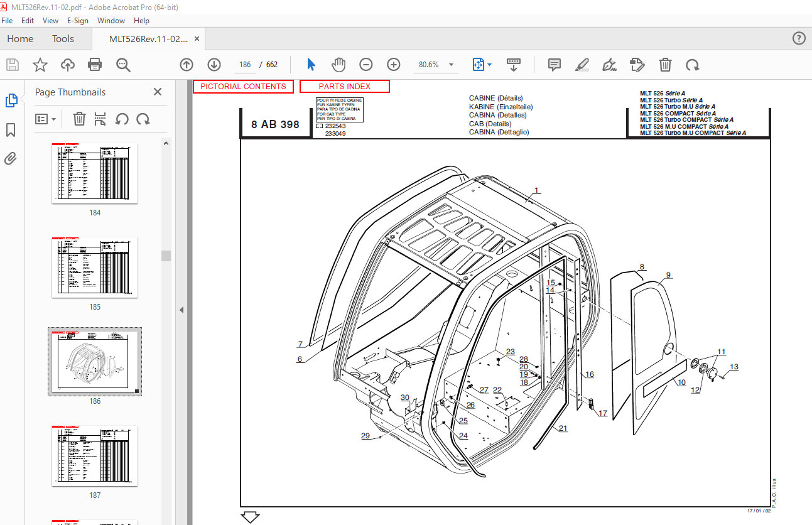This screenshot has width=812, height=525.
Task: Open the Bookmarks sidebar panel
Action: (11, 130)
